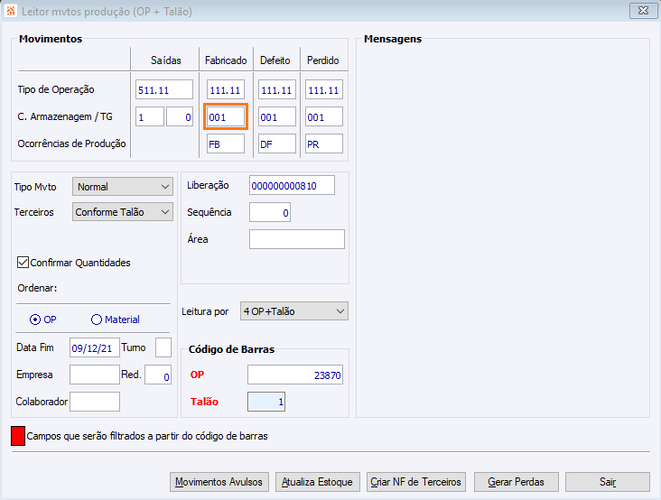Viewport: 661px width, 500px height.
Task: Click the Turno input field
Action: [x=163, y=347]
